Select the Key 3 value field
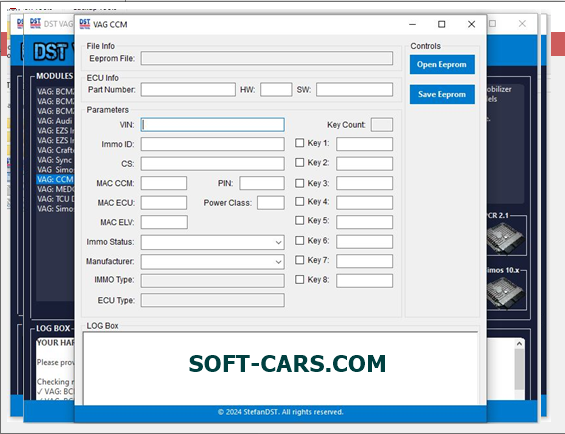 [365, 183]
